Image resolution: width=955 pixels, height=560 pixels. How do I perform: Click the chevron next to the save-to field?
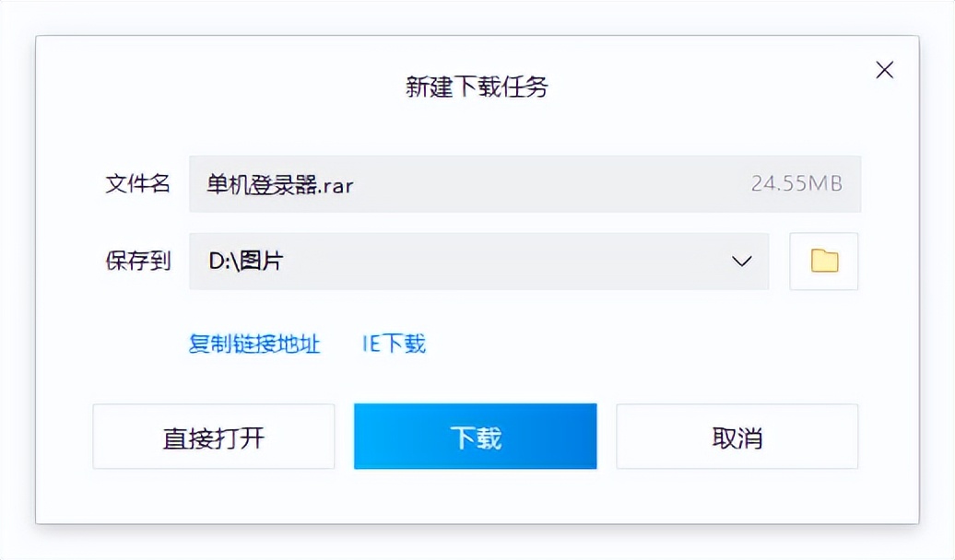[741, 262]
